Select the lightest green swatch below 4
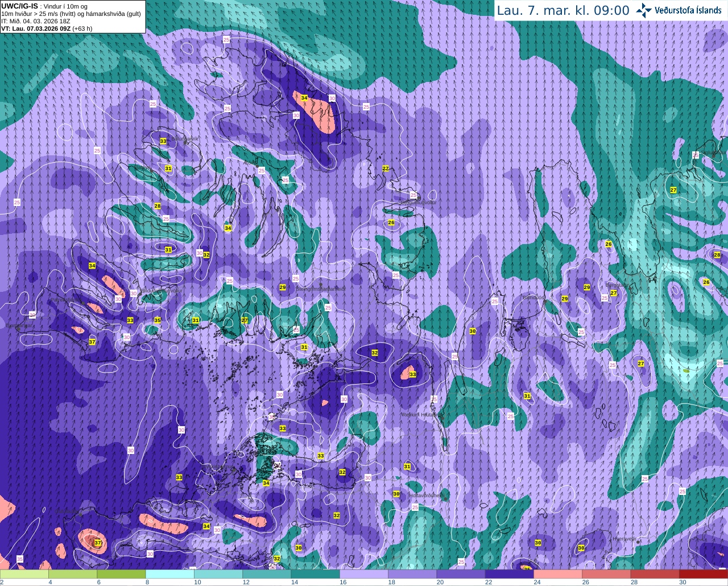This screenshot has width=728, height=586. 24,574
